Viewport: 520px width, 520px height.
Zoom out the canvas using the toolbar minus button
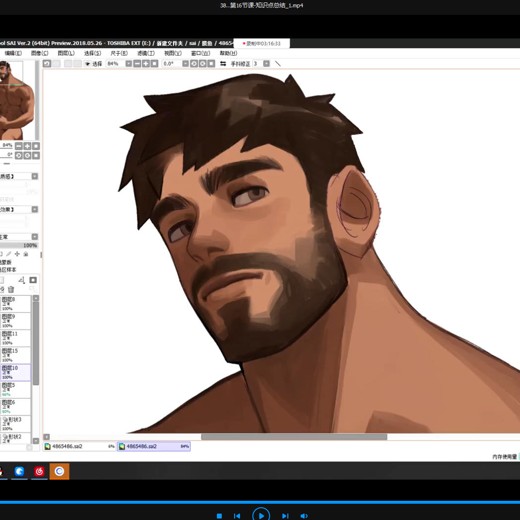(137, 63)
